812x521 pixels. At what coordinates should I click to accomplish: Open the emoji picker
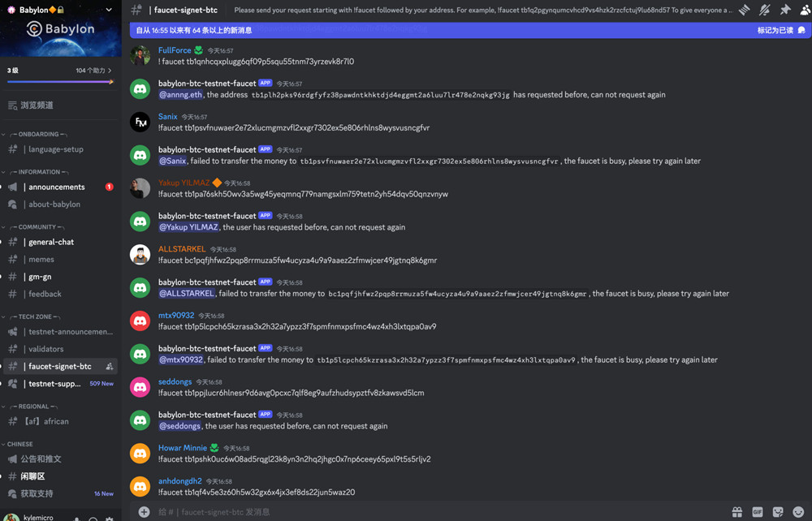[799, 512]
